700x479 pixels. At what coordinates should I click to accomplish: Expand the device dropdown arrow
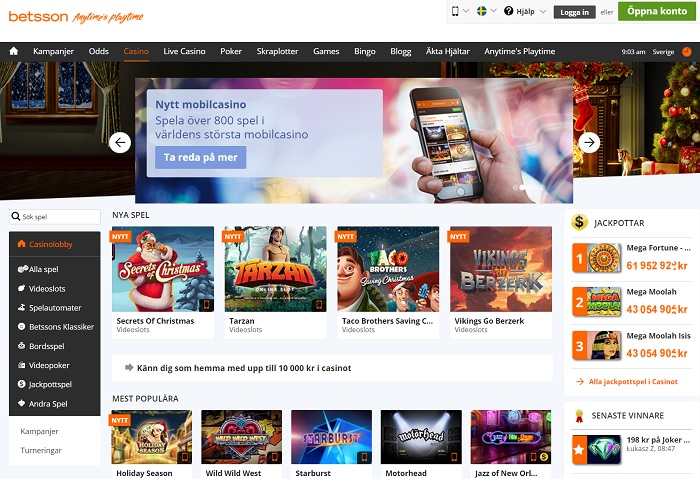(466, 11)
